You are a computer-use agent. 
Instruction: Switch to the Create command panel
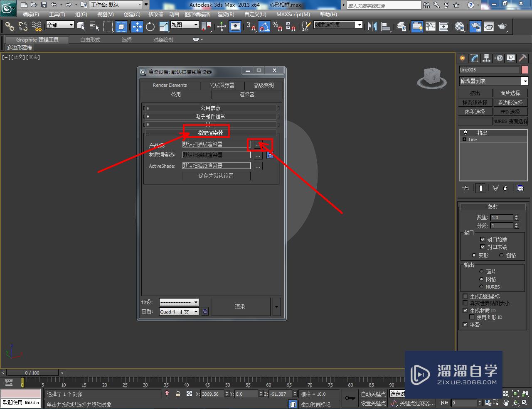click(x=463, y=58)
